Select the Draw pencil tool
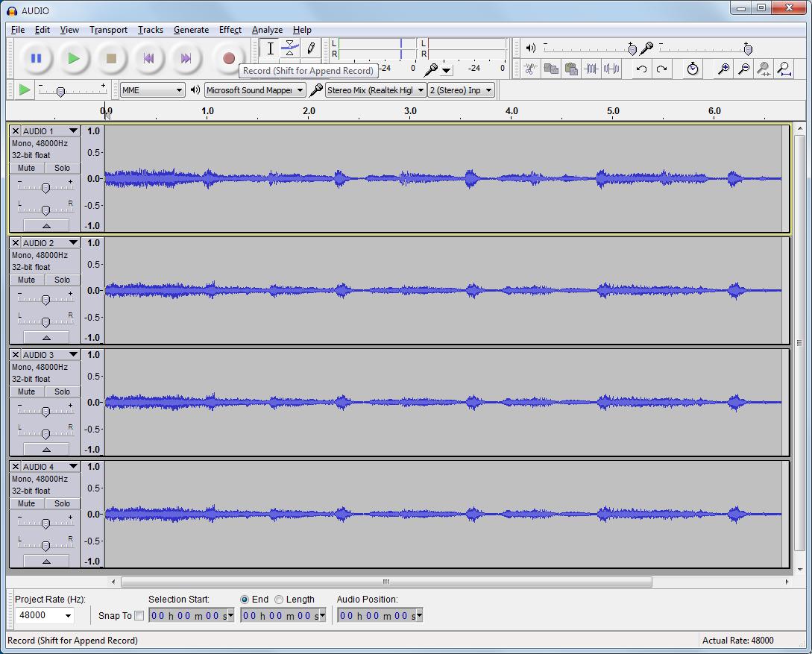The width and height of the screenshot is (812, 654). 310,48
